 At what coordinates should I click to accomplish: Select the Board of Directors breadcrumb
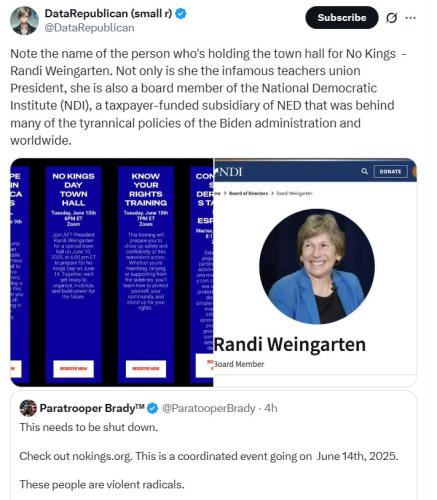(248, 193)
